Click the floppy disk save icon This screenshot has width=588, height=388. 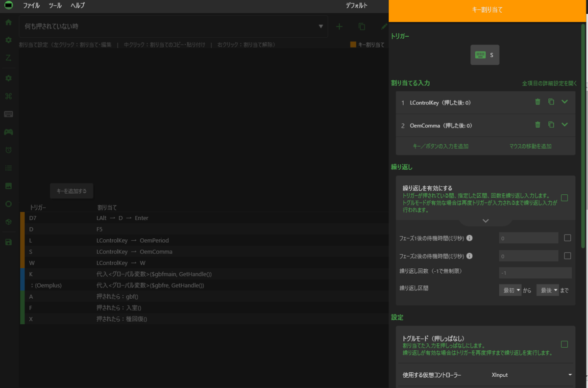pos(8,242)
